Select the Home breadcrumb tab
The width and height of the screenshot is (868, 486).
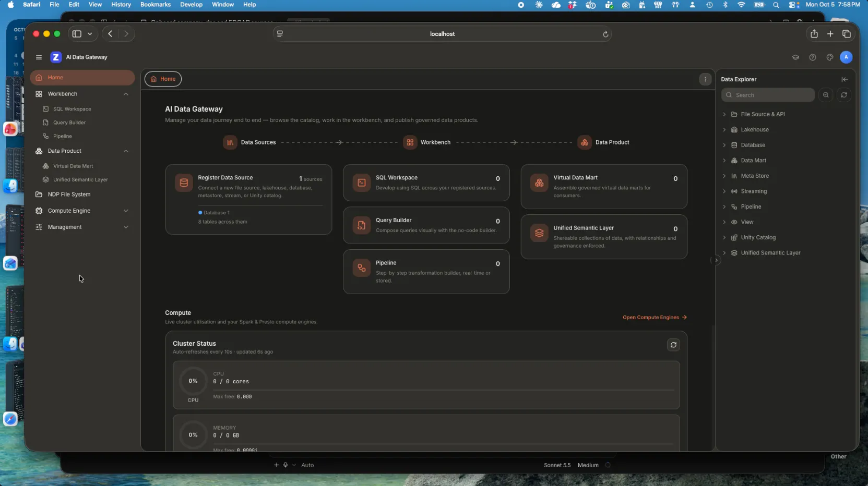[163, 79]
